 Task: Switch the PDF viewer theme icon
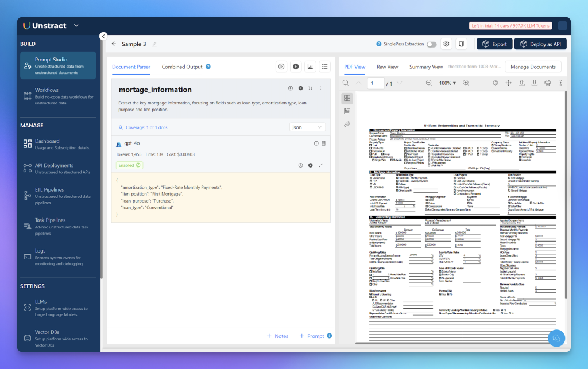point(495,83)
